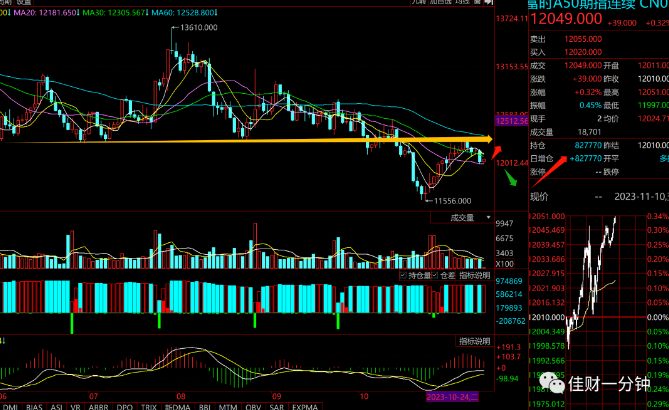Click the 加自选 toolbar button
This screenshot has height=410, width=669.
tap(440, 2)
